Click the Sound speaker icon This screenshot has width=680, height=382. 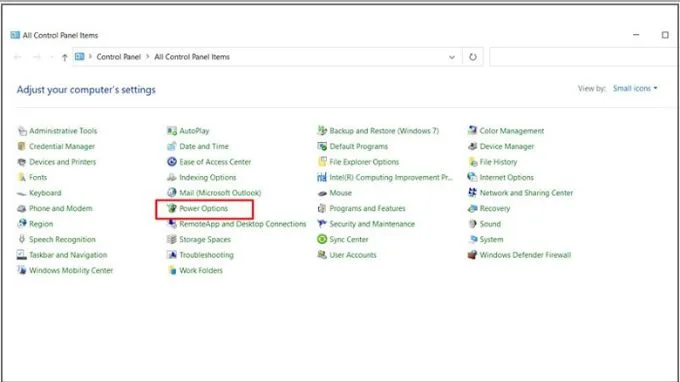(x=472, y=224)
